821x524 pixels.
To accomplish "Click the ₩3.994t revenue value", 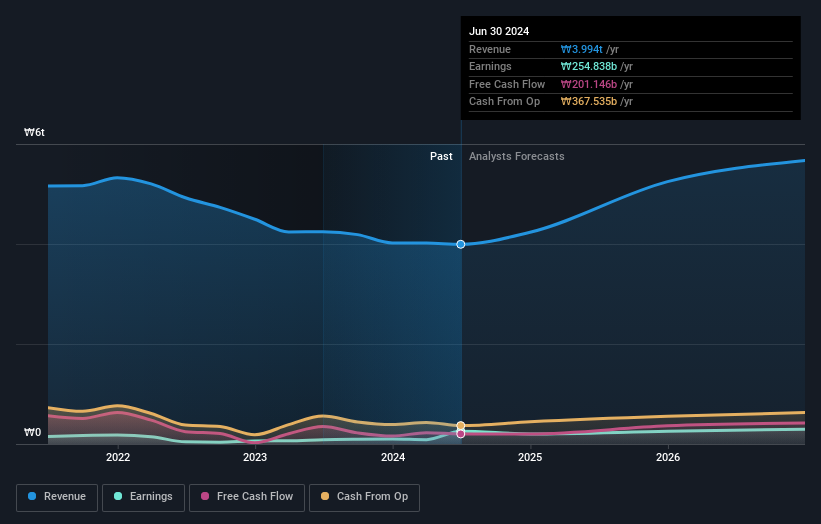I will 582,49.
